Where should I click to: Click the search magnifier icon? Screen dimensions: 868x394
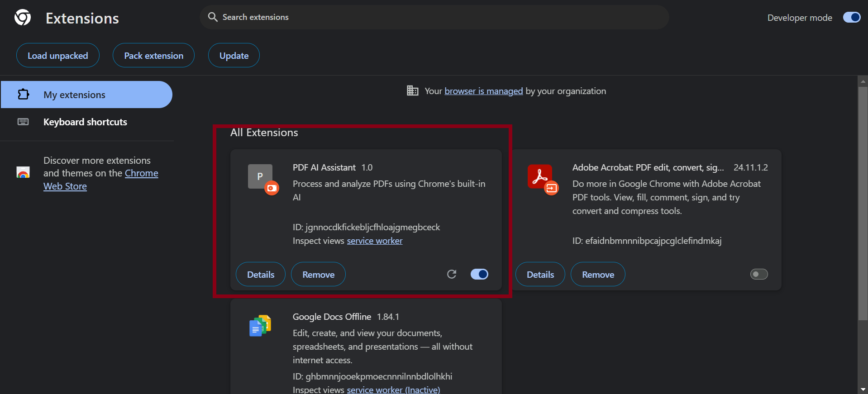(x=213, y=17)
